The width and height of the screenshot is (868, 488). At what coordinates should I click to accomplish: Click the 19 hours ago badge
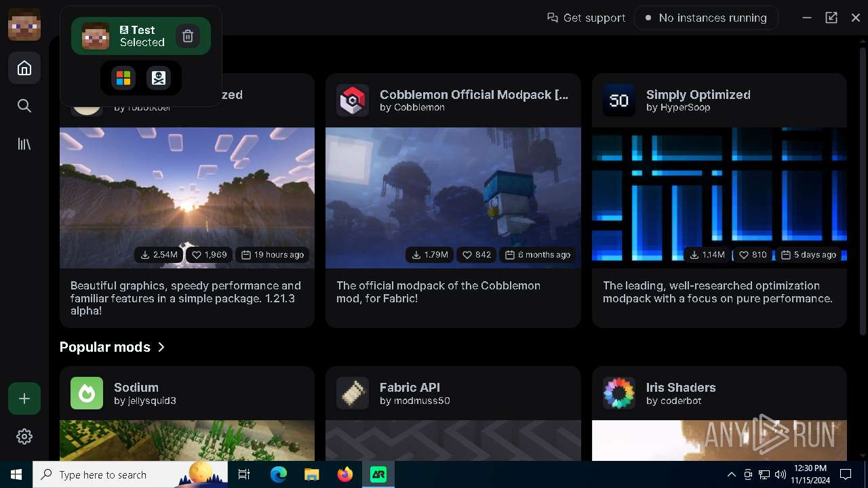click(x=273, y=255)
